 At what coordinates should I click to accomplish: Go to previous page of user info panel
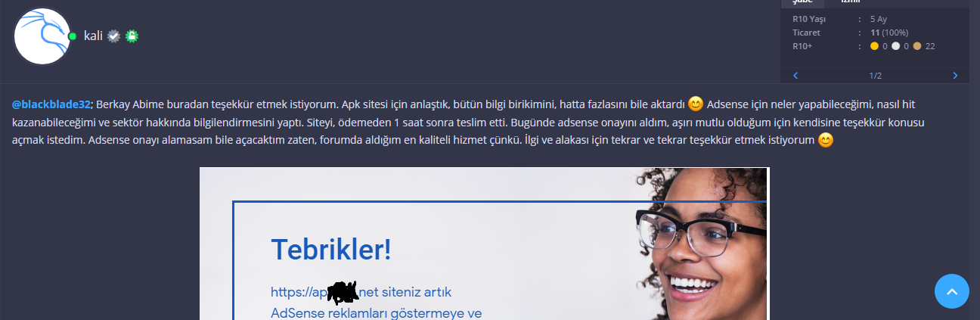(795, 75)
